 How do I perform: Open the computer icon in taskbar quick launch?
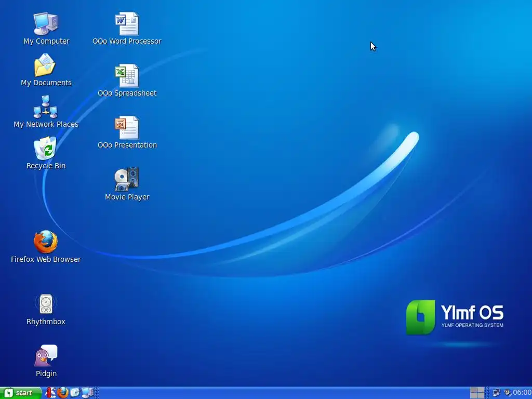point(87,393)
